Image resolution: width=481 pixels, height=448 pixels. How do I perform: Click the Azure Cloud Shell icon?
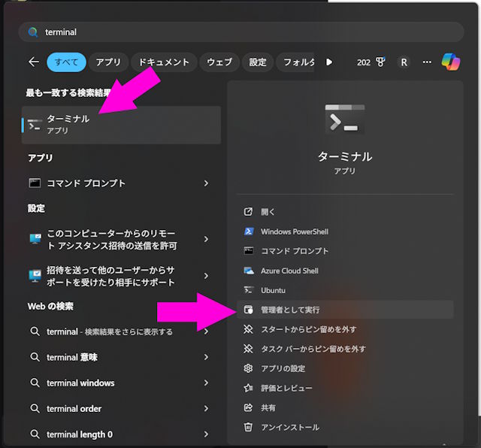(x=249, y=271)
